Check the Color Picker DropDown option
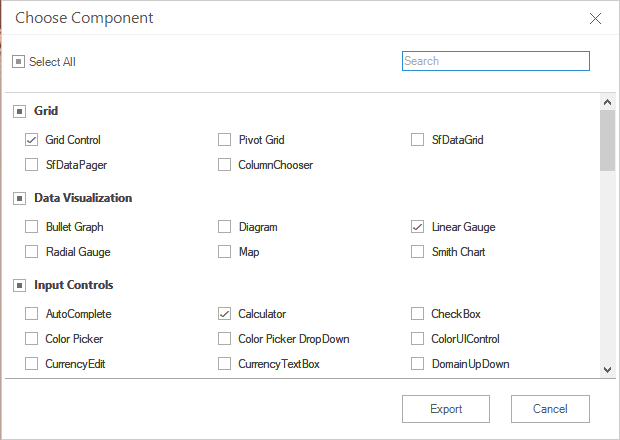 coord(225,339)
